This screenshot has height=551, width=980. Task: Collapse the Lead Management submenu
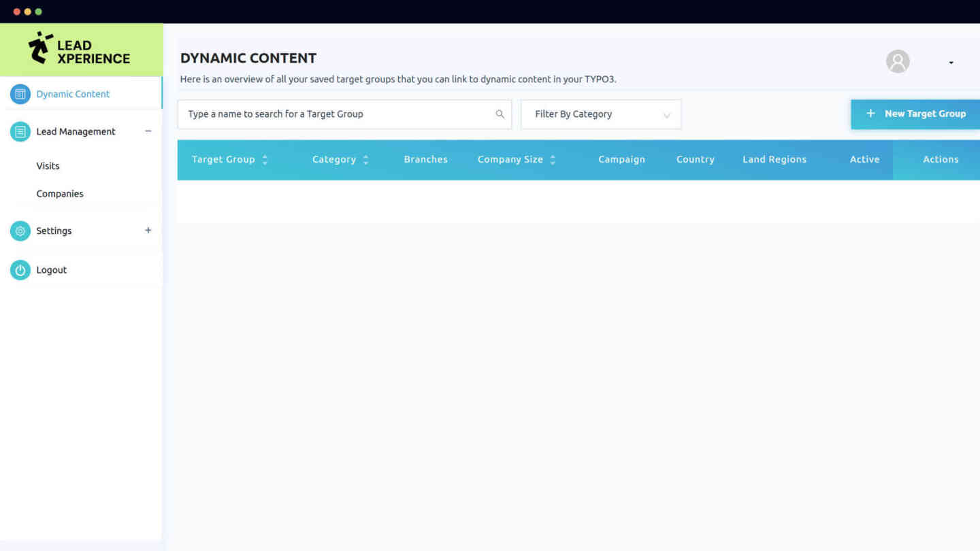(x=148, y=131)
